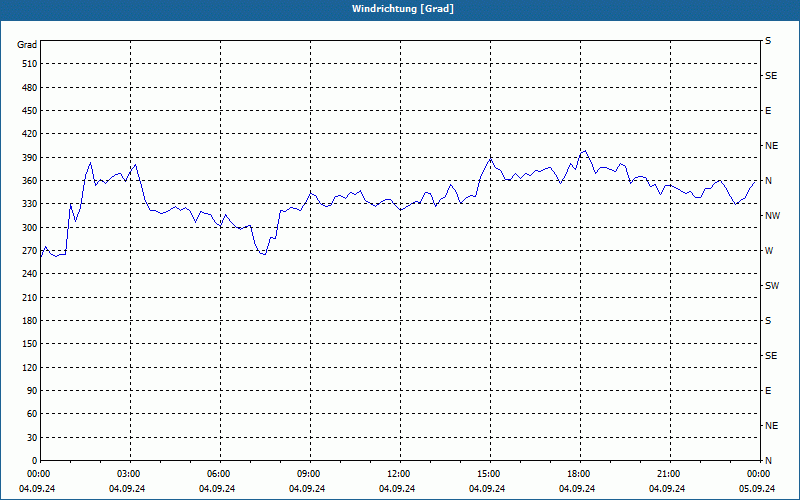Image resolution: width=800 pixels, height=500 pixels.
Task: Click the 03:00 time label
Action: (x=128, y=474)
